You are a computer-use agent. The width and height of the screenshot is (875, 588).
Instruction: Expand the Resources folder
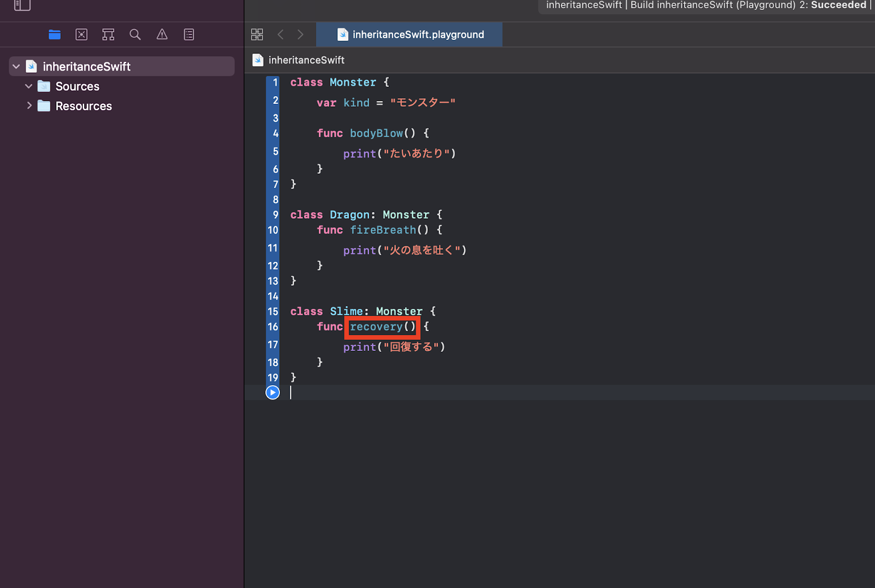29,105
